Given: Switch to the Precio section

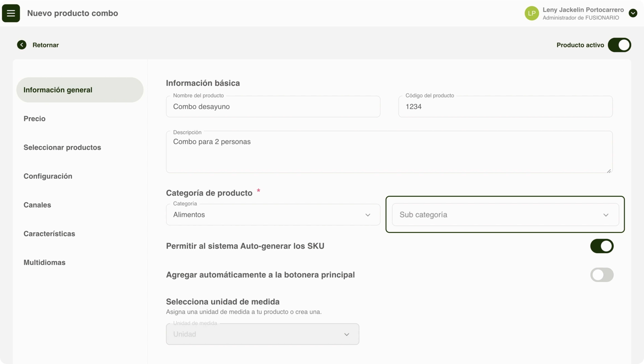Looking at the screenshot, I should click(x=35, y=119).
